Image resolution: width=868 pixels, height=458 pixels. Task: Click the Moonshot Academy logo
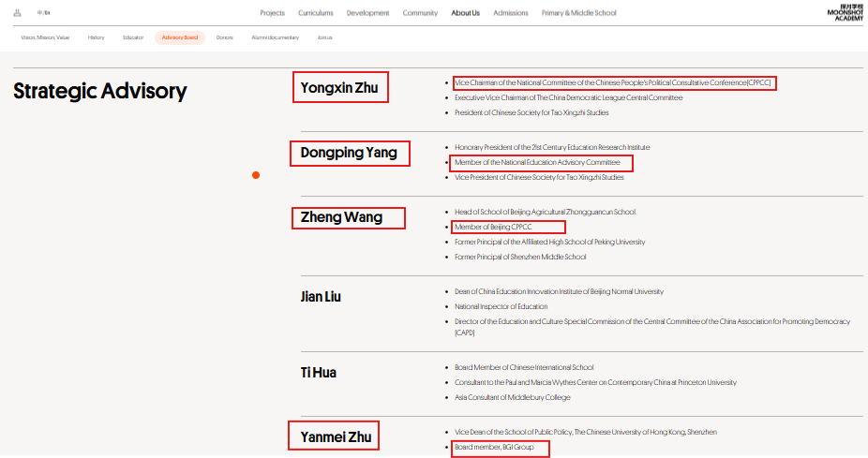coord(846,13)
